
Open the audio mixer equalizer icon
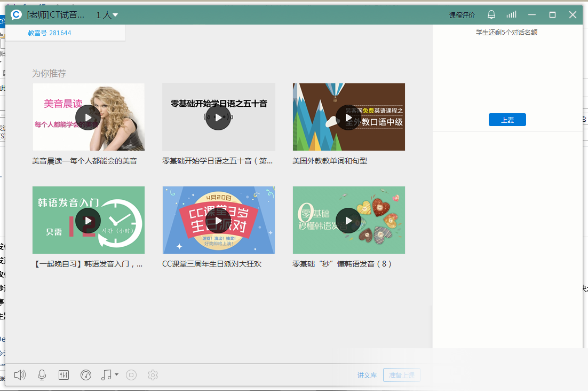click(x=63, y=375)
